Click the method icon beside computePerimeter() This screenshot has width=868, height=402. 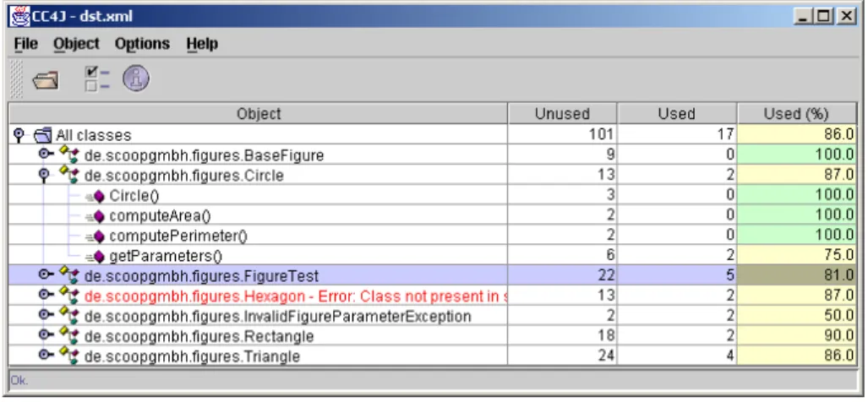pyautogui.click(x=95, y=236)
